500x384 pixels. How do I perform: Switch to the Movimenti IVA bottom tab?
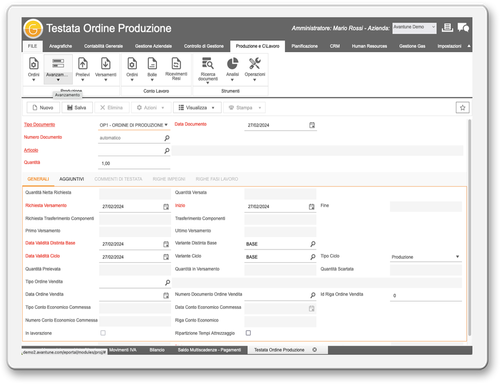coord(123,350)
